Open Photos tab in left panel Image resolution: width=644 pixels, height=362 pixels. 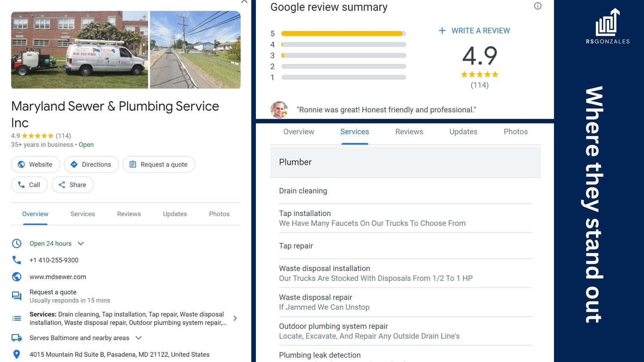219,214
